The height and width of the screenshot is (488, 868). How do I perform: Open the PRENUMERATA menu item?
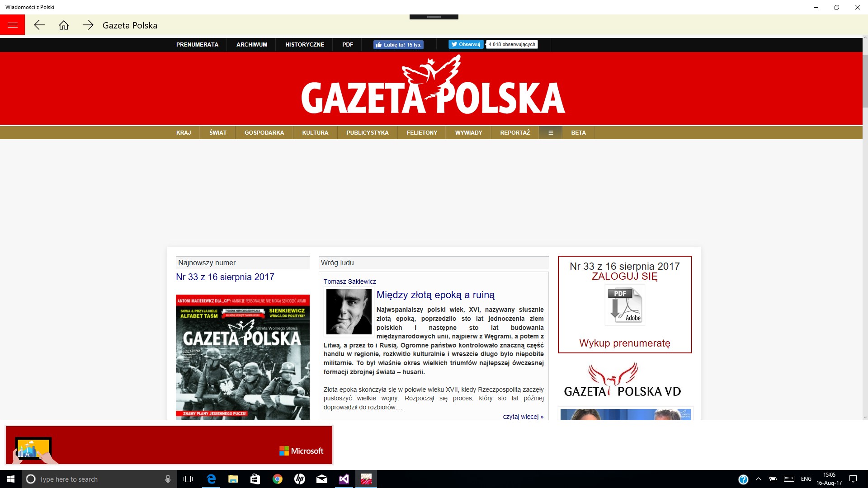(x=197, y=45)
